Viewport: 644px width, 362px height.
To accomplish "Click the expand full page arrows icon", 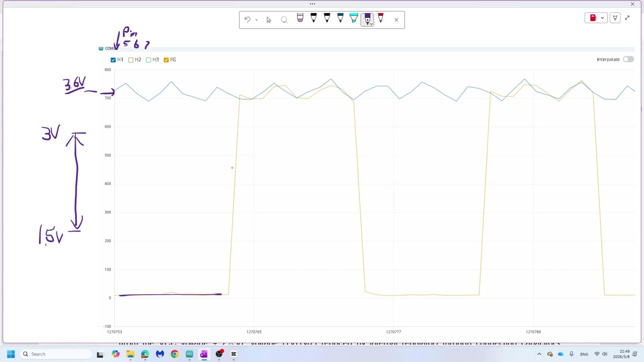I will coord(627,18).
